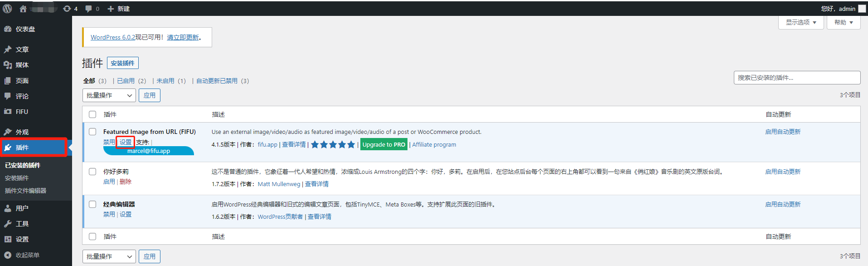Click the 请立即更新 link
868x266 pixels.
coord(183,37)
